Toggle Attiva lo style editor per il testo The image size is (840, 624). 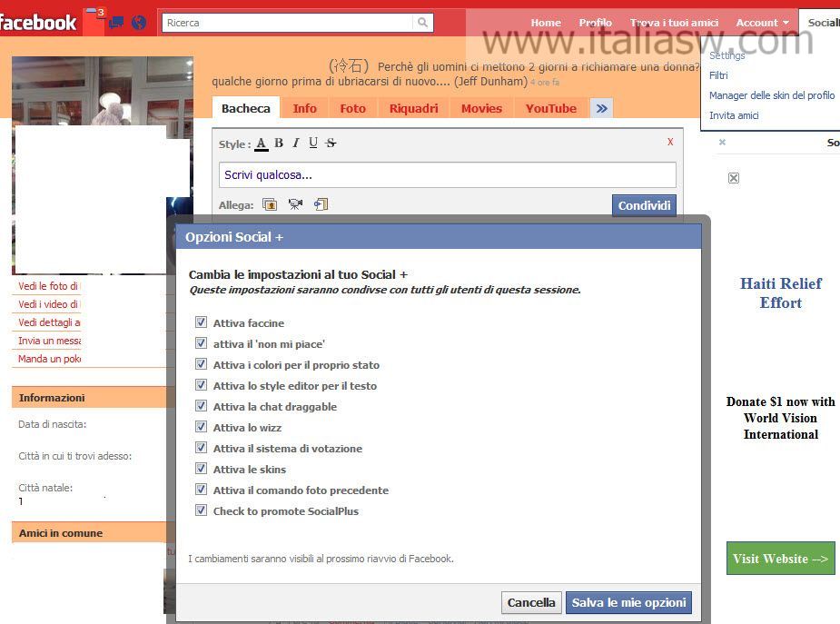(x=201, y=384)
